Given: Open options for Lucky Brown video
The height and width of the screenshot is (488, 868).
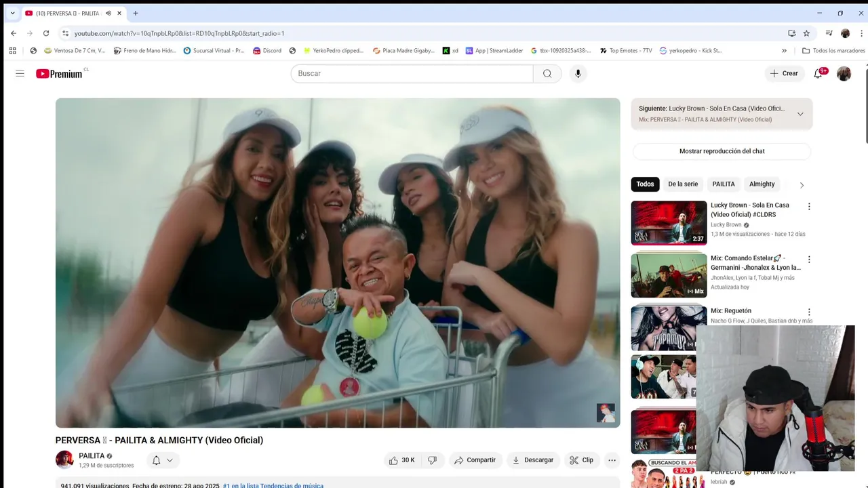Looking at the screenshot, I should pos(808,207).
